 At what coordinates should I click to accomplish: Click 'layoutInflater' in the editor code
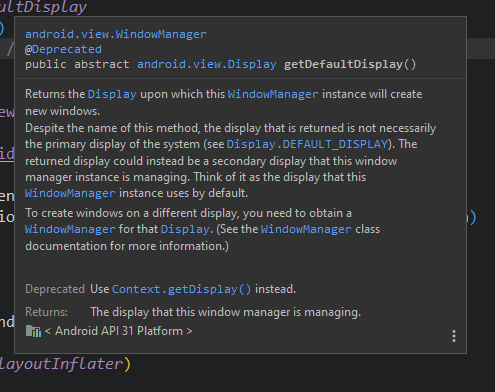[61, 364]
